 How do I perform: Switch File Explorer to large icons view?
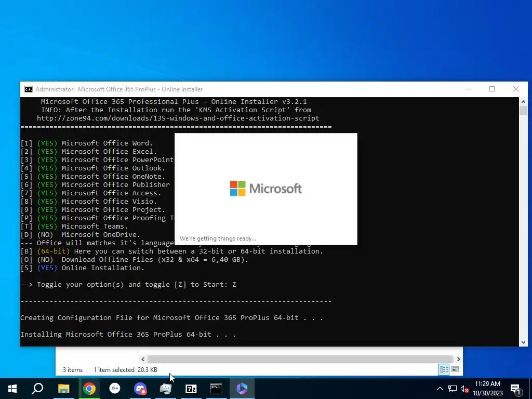point(455,369)
